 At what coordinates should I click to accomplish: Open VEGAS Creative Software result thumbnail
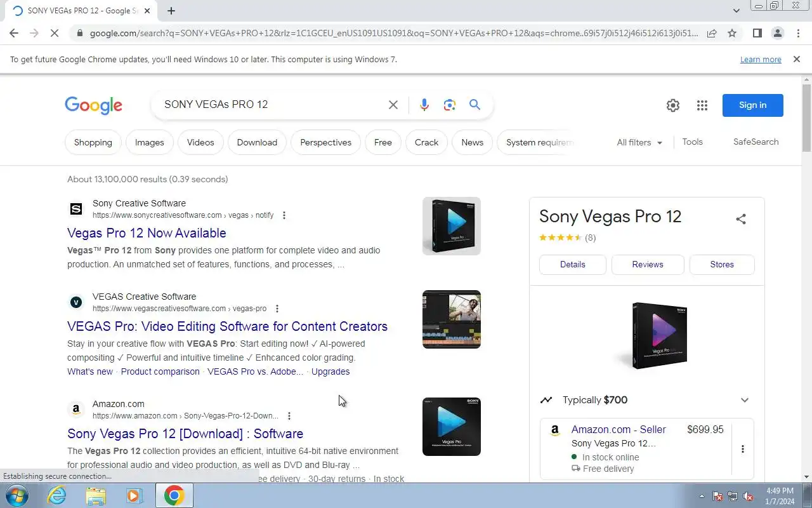click(x=452, y=319)
